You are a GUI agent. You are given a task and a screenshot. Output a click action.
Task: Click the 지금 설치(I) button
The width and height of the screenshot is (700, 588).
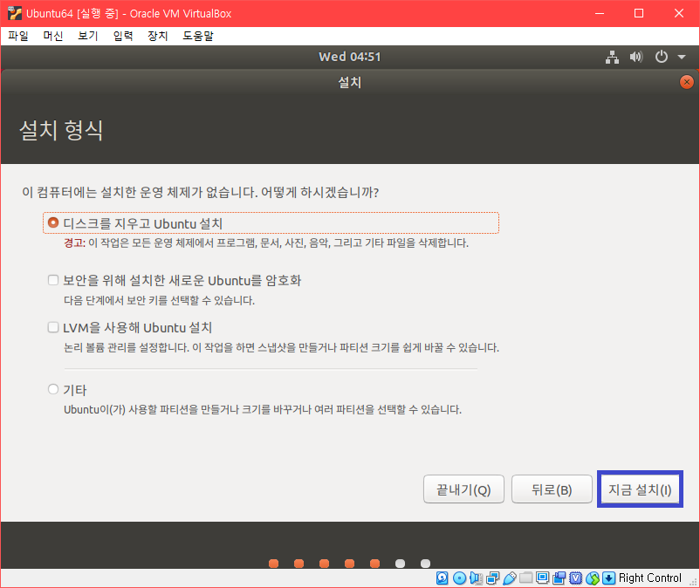click(x=640, y=489)
